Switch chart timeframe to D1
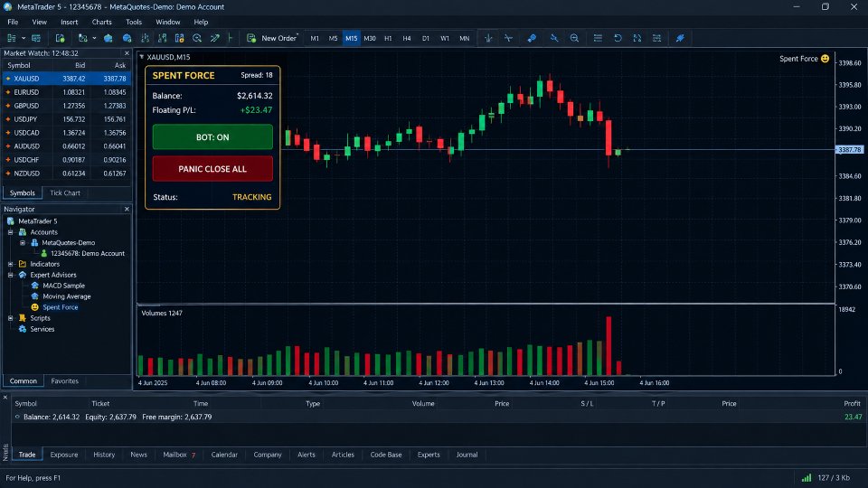The width and height of the screenshot is (868, 488). click(426, 38)
